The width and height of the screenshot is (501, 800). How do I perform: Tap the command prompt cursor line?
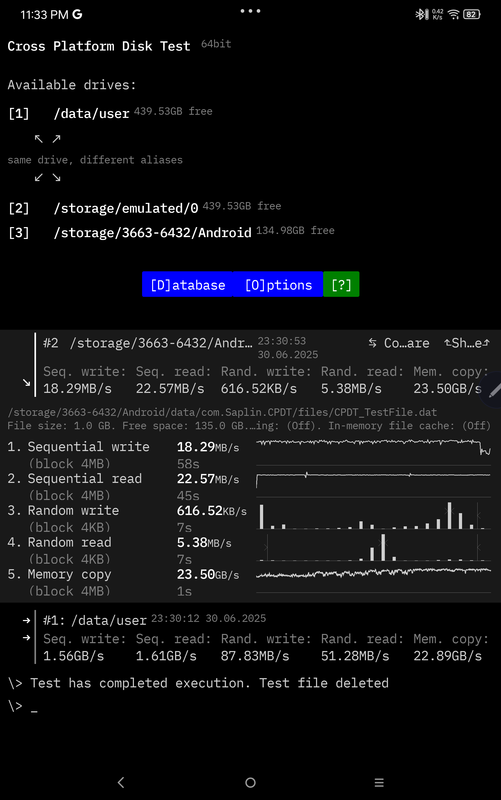click(23, 706)
